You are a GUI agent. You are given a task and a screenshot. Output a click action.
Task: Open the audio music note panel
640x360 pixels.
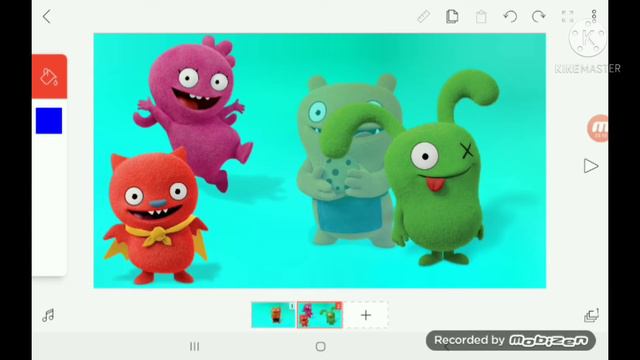[x=48, y=316]
